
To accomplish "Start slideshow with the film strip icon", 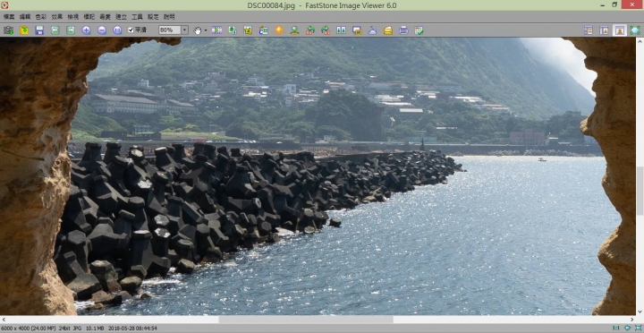I will coord(216,30).
